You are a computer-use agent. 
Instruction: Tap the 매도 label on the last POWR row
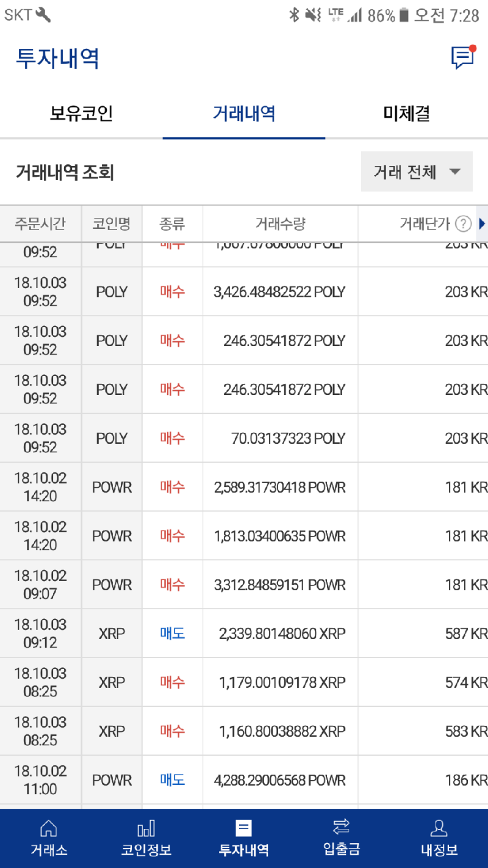[172, 779]
